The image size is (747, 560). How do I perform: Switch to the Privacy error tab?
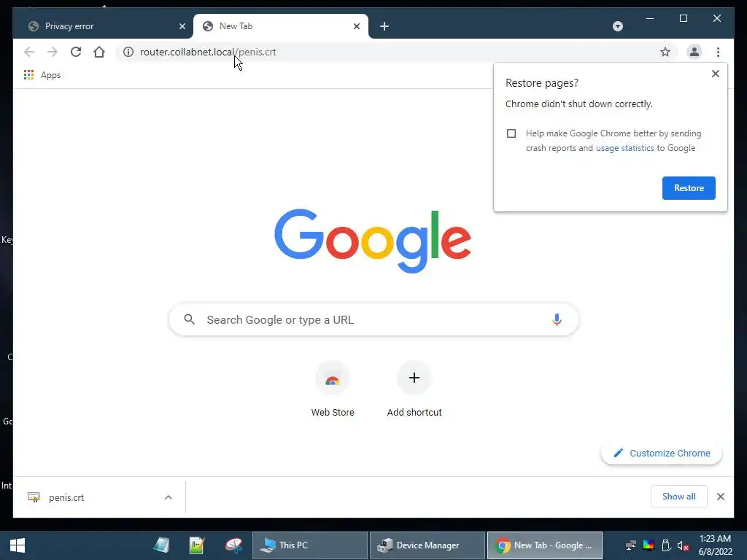point(103,26)
